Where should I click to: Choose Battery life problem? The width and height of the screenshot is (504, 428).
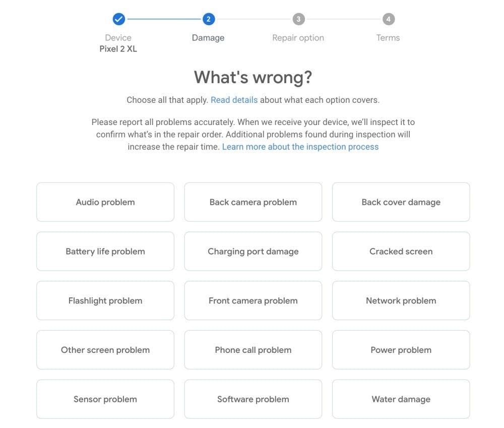click(x=105, y=252)
